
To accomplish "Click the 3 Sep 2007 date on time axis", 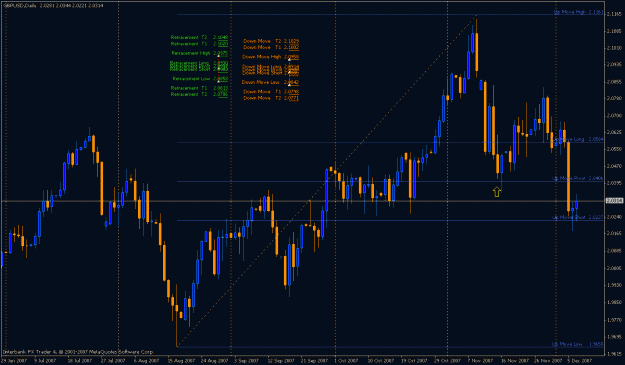I will 246,361.
